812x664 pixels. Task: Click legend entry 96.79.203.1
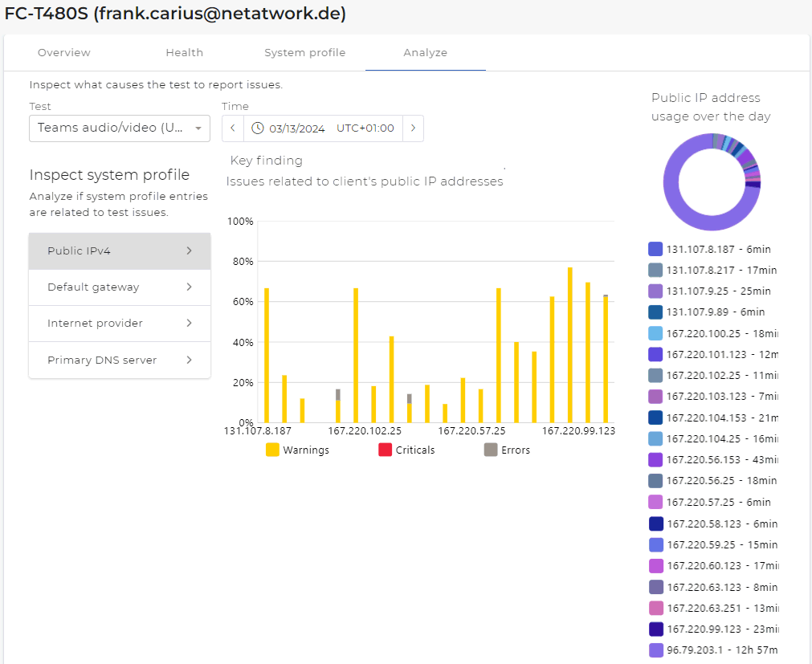click(x=713, y=650)
